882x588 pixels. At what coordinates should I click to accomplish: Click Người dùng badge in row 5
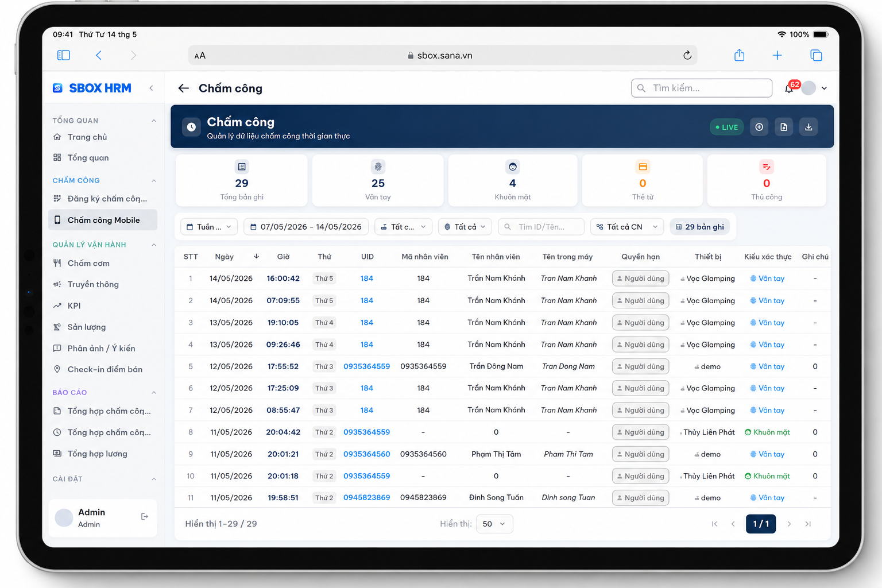pos(640,366)
